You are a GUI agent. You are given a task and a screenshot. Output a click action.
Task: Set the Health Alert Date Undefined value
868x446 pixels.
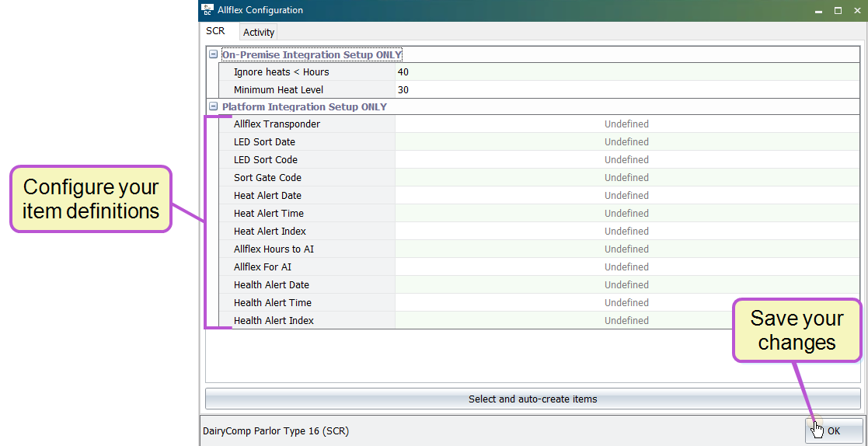(628, 284)
